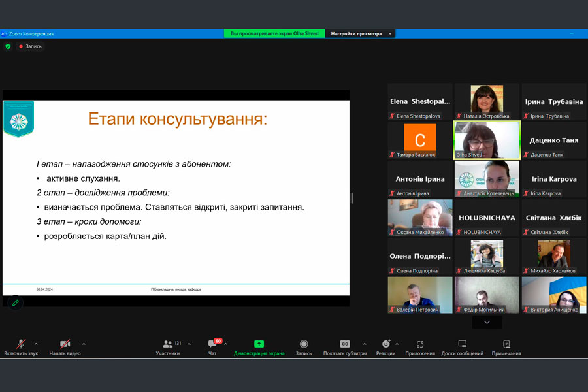
Task: Select Світлана Хлєбік participant tile
Action: tap(554, 218)
